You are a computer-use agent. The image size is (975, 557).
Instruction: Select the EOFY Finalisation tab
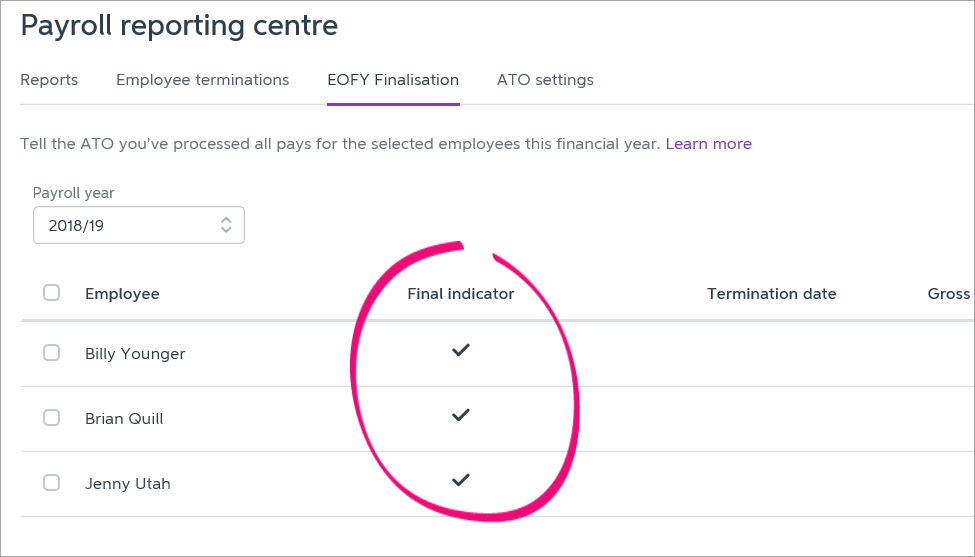(393, 80)
